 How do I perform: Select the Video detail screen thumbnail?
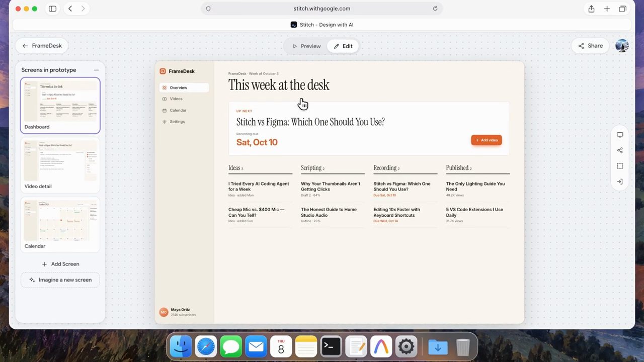coord(60,165)
